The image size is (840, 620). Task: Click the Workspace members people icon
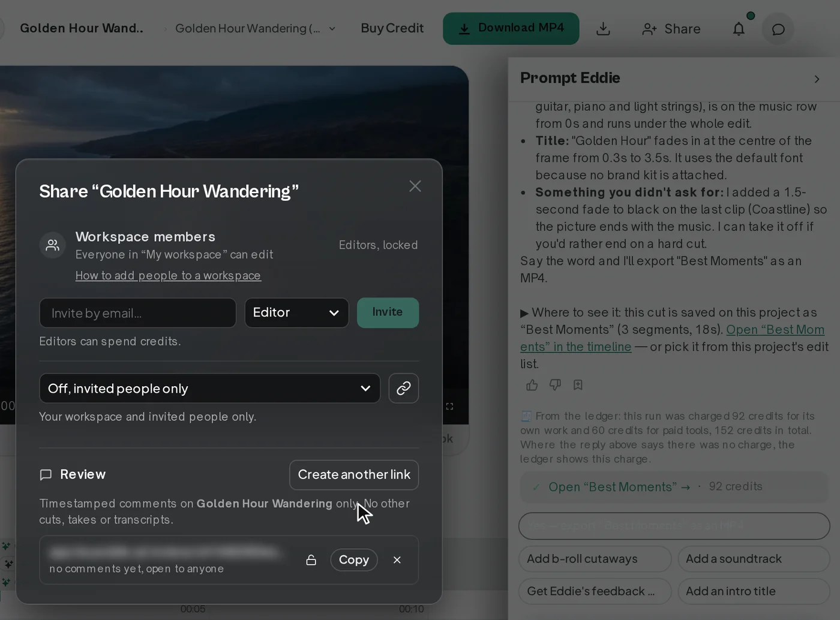pos(53,245)
